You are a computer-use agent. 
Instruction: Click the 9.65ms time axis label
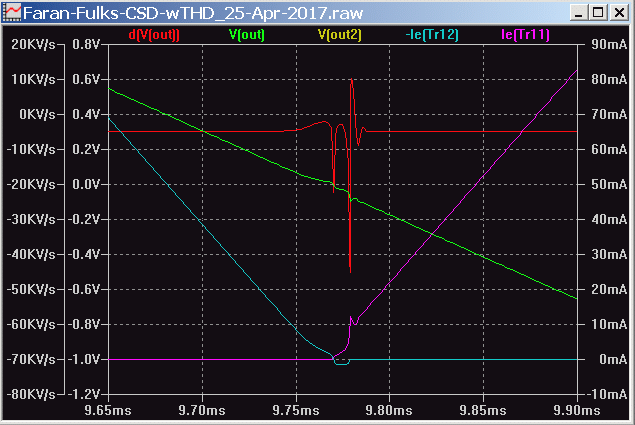(108, 410)
